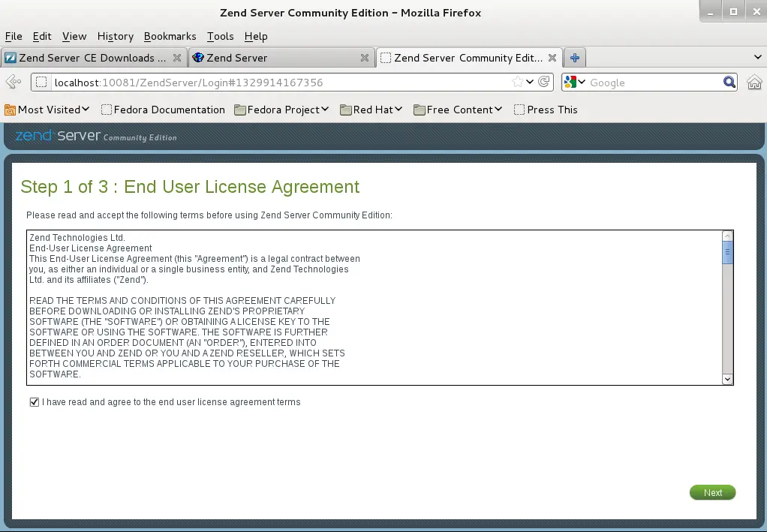Click the Zend Server Community Edition logo
The height and width of the screenshot is (532, 767).
tap(96, 136)
